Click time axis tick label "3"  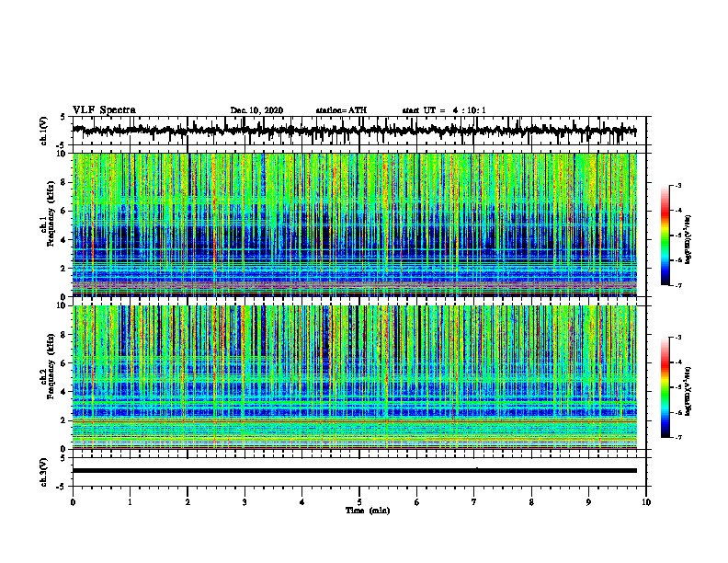[245, 502]
